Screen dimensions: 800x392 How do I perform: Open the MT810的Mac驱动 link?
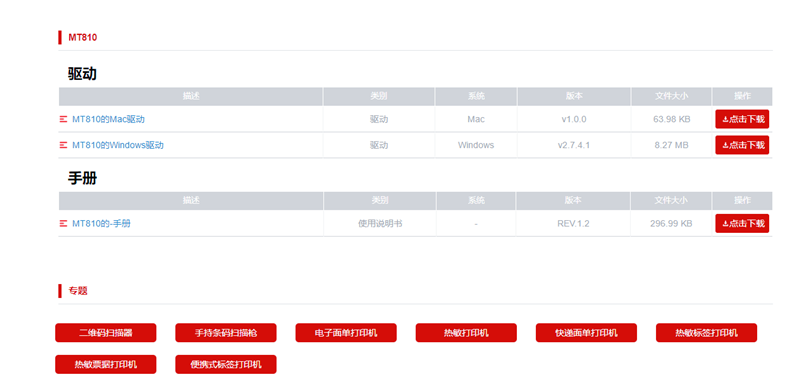pos(108,119)
